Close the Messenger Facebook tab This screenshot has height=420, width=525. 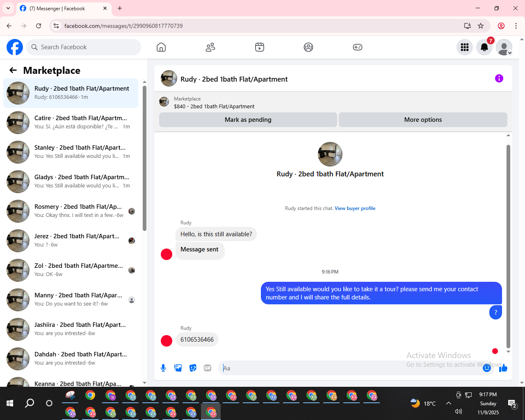point(105,8)
